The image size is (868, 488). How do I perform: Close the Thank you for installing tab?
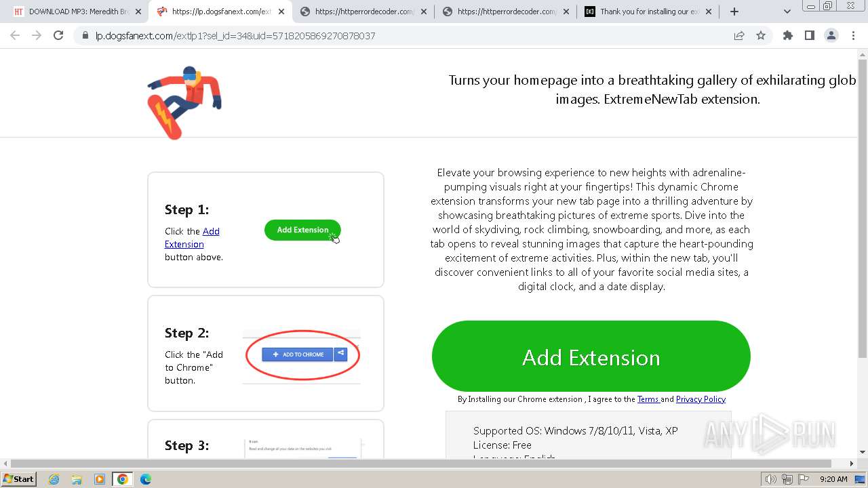pyautogui.click(x=709, y=12)
